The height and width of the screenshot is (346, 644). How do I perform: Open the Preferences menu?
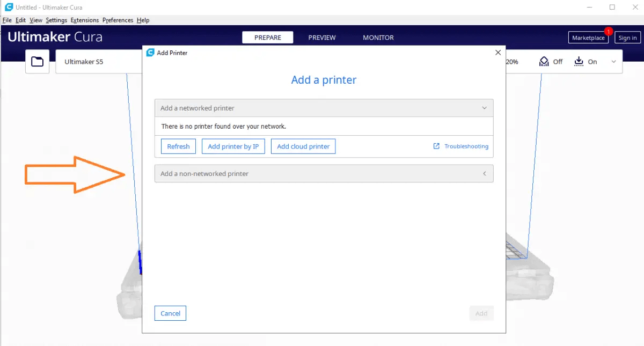[118, 20]
